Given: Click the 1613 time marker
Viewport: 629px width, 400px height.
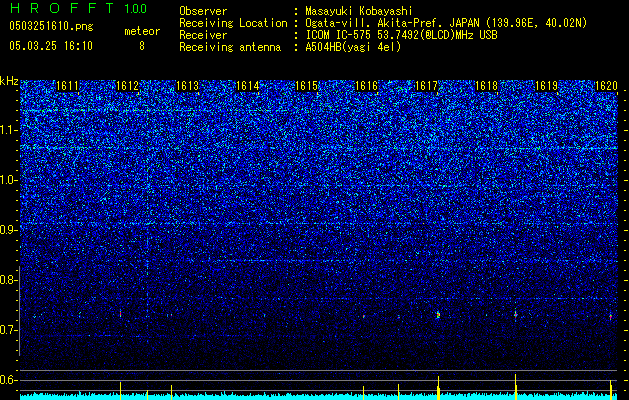Looking at the screenshot, I should point(187,86).
